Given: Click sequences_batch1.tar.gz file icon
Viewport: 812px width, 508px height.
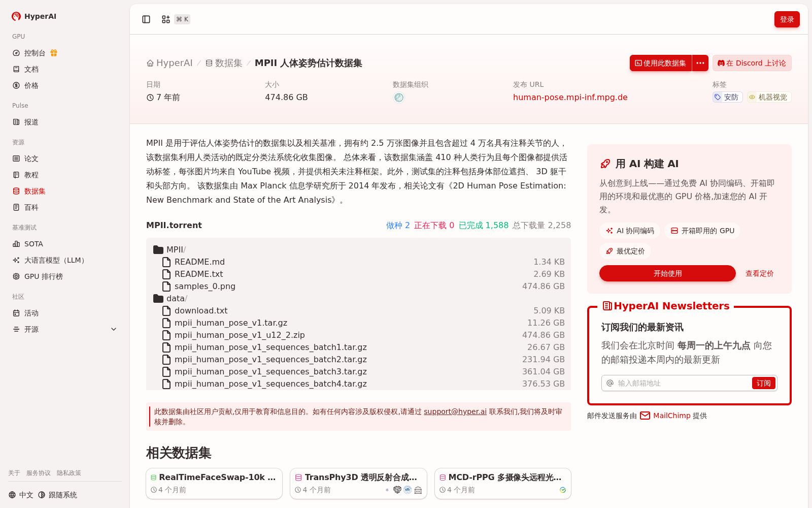Looking at the screenshot, I should 166,347.
